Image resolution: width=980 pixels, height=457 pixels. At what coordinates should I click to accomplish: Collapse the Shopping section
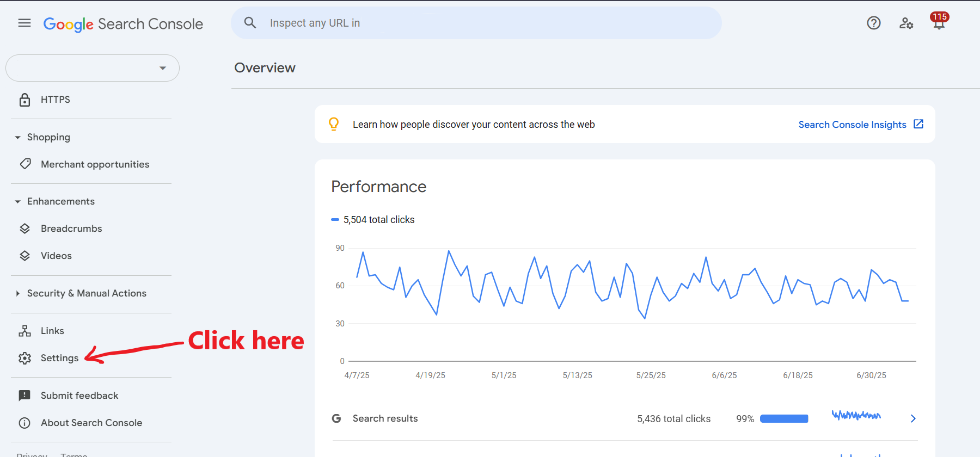(x=18, y=137)
